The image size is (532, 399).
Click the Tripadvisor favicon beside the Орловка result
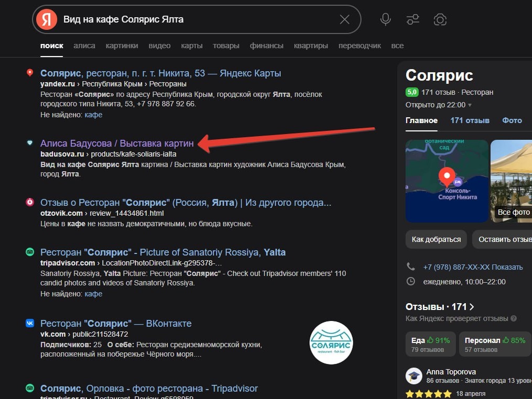pyautogui.click(x=30, y=388)
